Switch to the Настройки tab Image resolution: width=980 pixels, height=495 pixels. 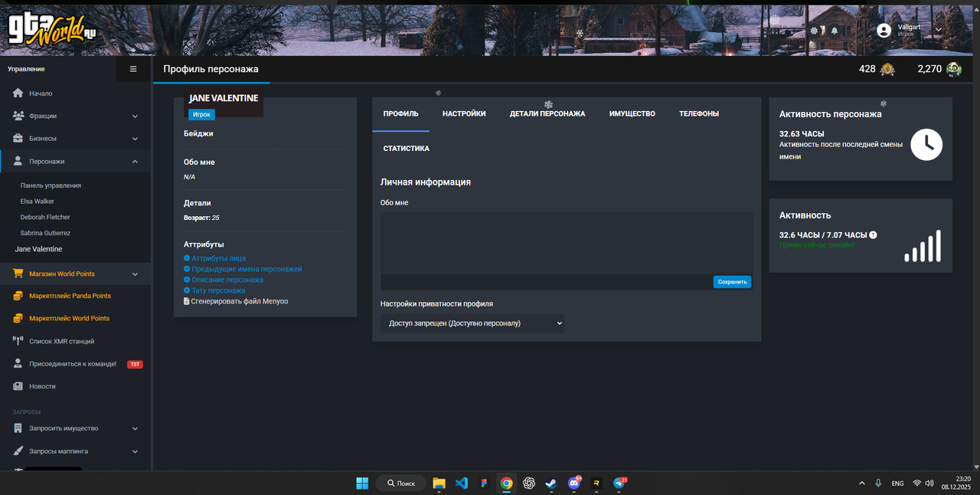click(464, 113)
